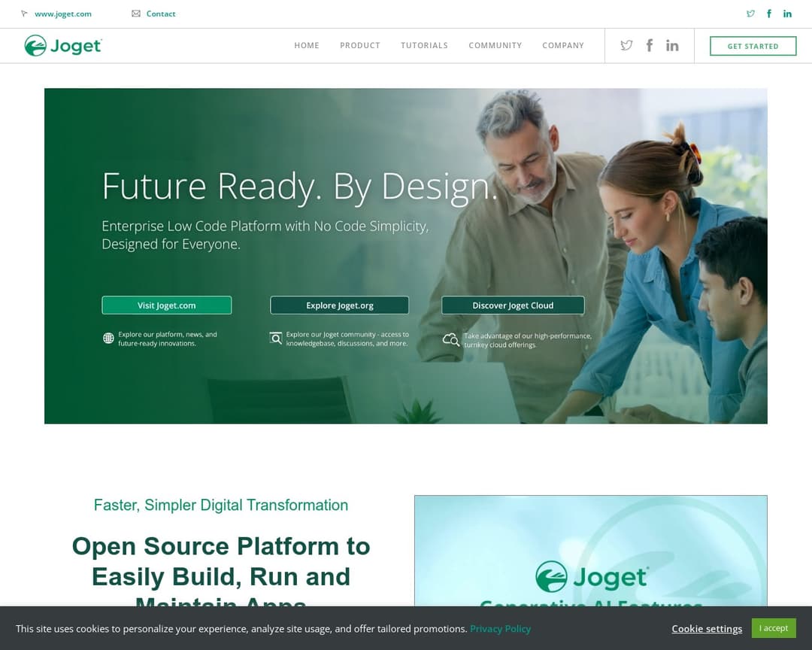Open Facebook icon in top utility bar
This screenshot has width=812, height=650.
(x=769, y=14)
